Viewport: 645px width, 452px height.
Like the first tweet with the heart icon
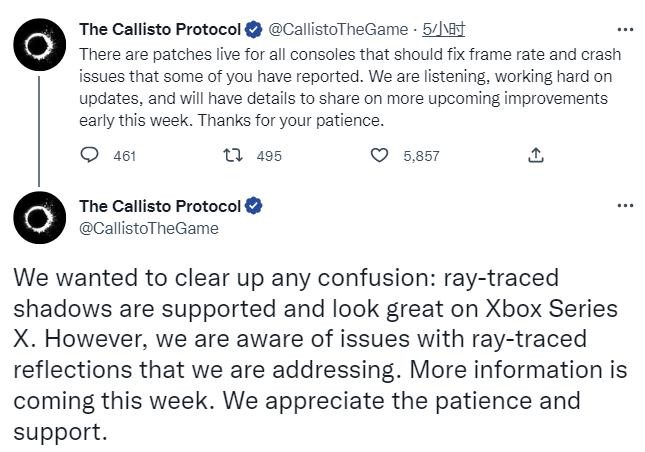point(380,155)
